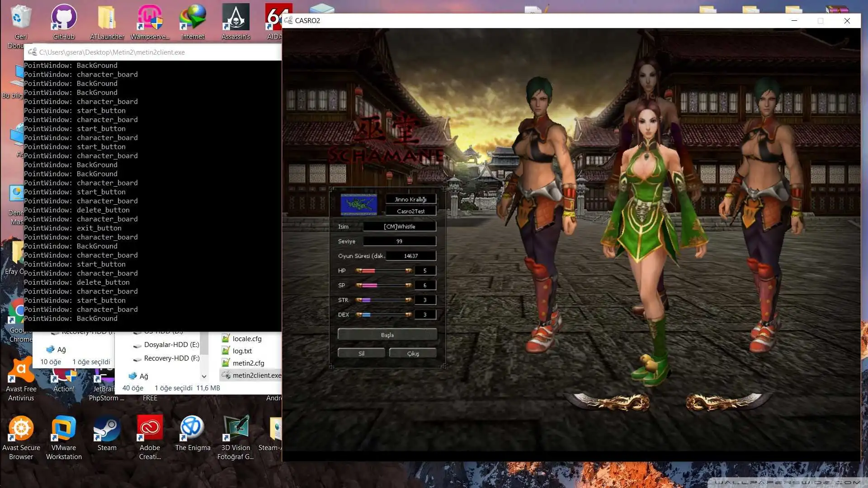Select metin2.cfg in the Explorer file list

(243, 363)
